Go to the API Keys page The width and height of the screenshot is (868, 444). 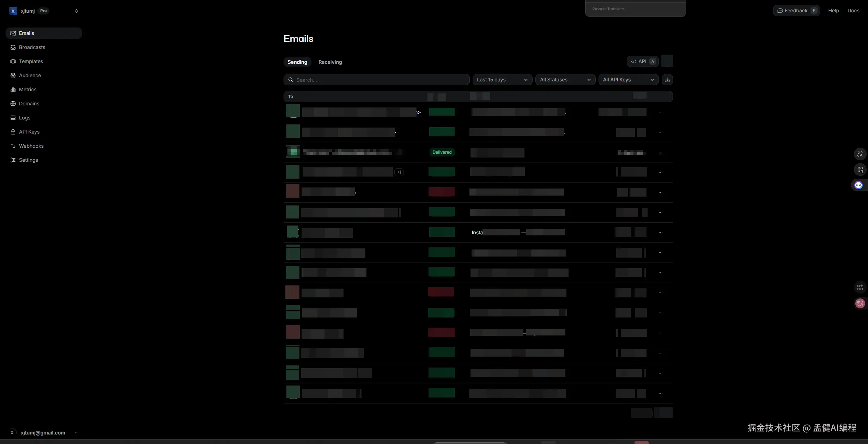tap(29, 132)
